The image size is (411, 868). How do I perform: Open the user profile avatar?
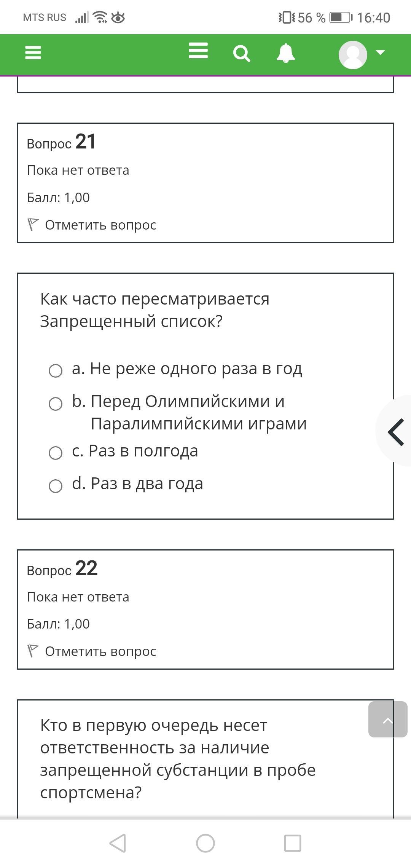[353, 55]
